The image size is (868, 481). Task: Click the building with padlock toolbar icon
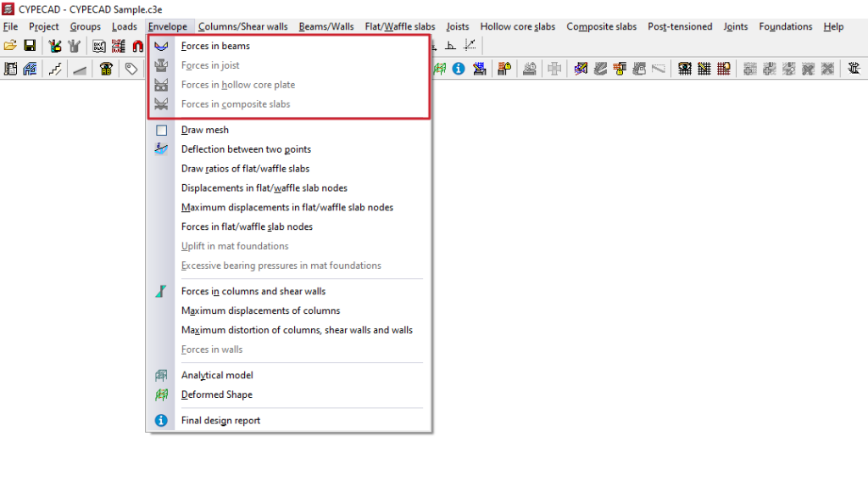point(504,69)
